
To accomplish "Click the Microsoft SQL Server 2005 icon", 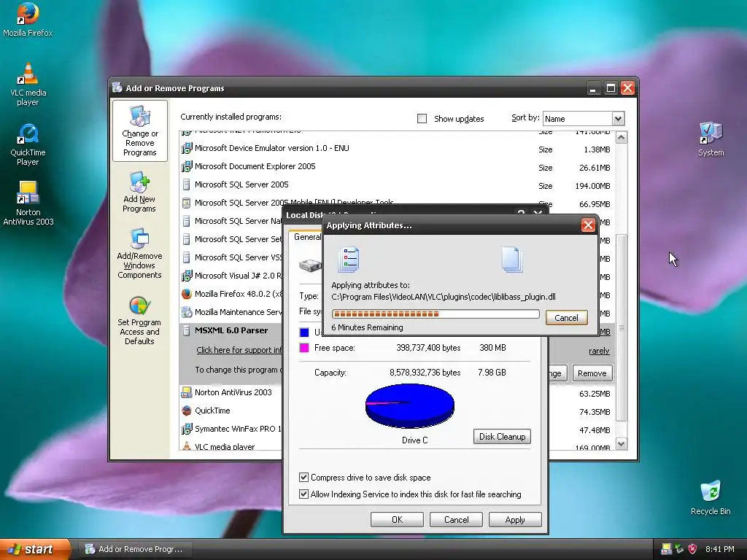I will click(x=186, y=184).
